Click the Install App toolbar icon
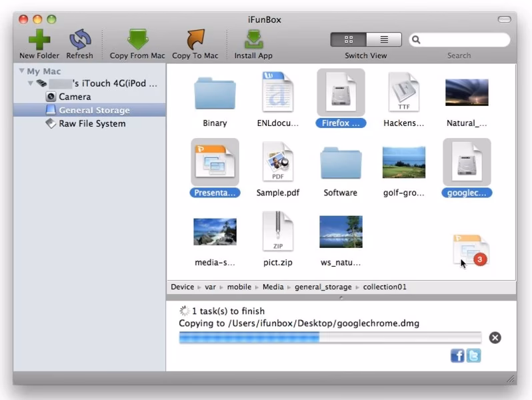The height and width of the screenshot is (400, 532). click(253, 39)
